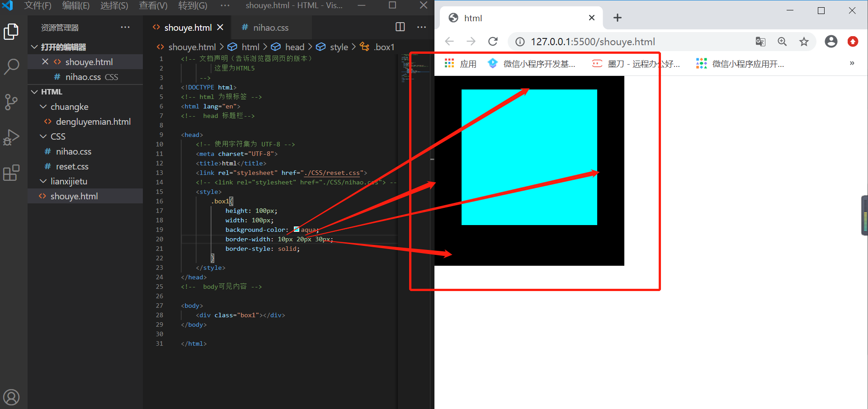
Task: Open the hidden menu items ellipsis
Action: 225,5
